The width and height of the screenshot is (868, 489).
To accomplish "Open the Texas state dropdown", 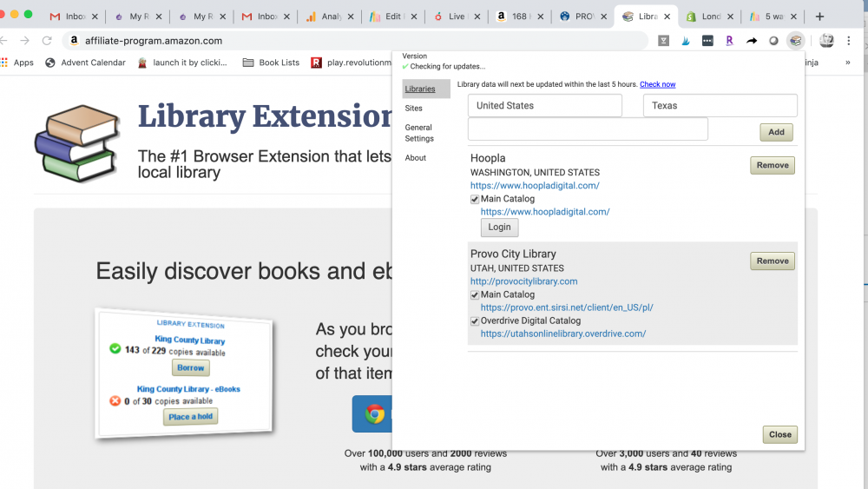I will point(720,105).
